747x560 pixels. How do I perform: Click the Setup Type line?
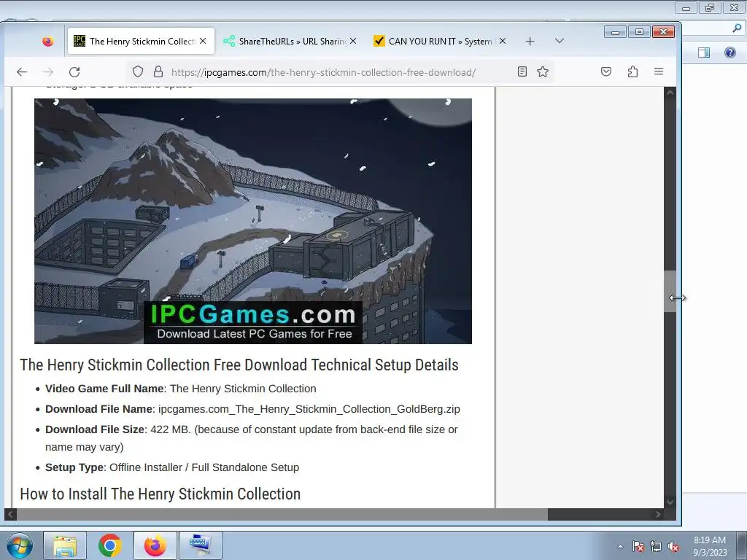[x=172, y=467]
